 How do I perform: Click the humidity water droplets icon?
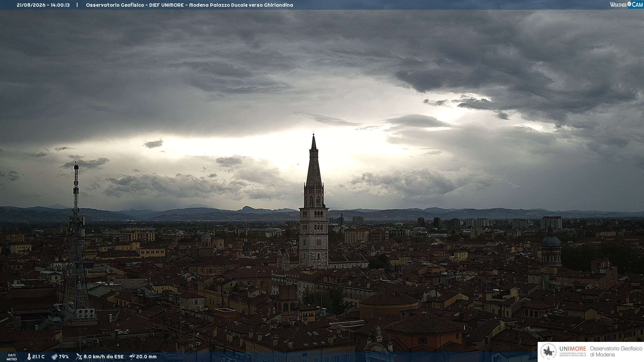(54, 357)
